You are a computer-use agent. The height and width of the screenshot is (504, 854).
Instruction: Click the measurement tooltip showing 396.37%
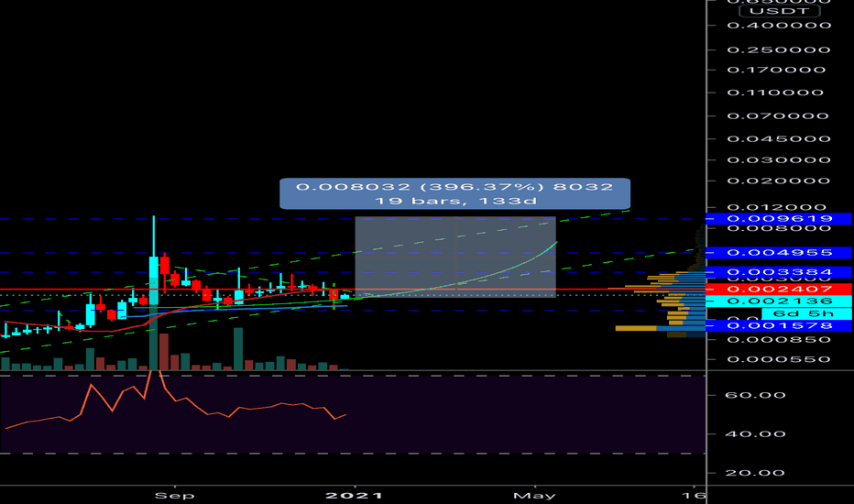tap(454, 193)
